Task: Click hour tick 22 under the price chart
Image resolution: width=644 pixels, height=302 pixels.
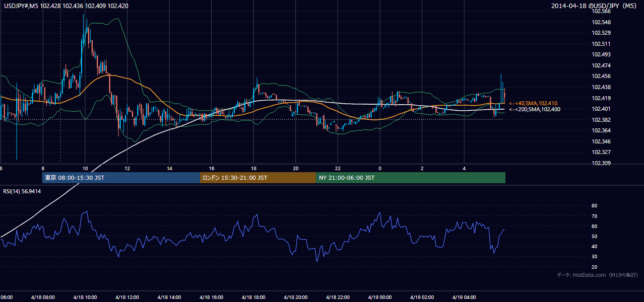Action: pyautogui.click(x=338, y=169)
